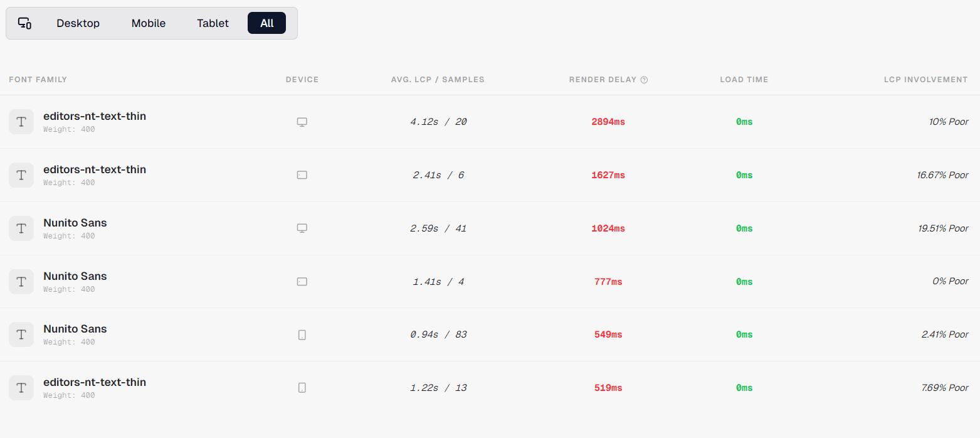Sort by the LCP Involvement header
The width and height of the screenshot is (980, 438).
926,79
